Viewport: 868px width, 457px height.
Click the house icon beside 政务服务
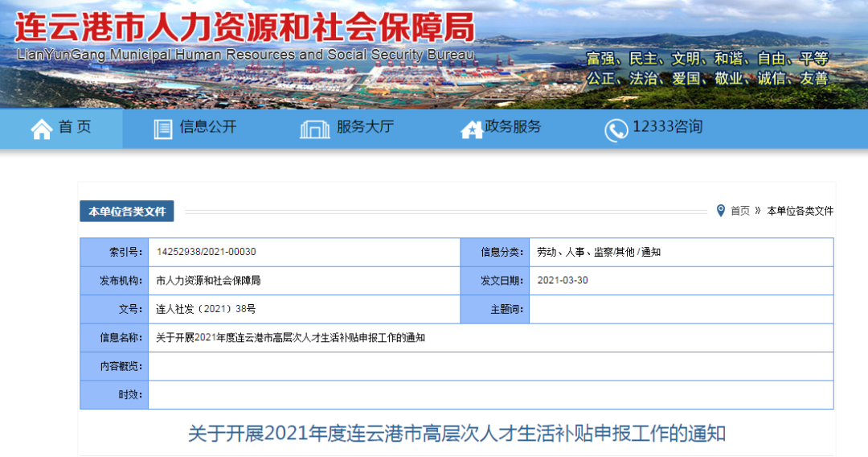coord(471,130)
